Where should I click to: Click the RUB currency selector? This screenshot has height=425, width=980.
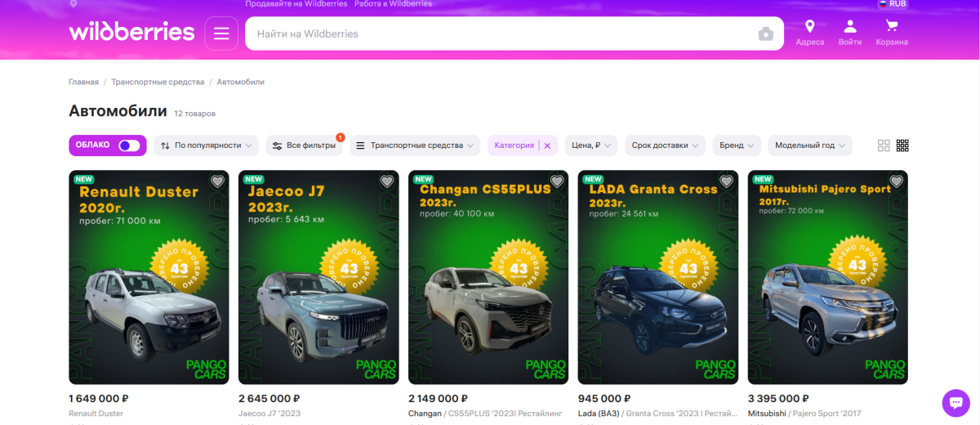point(892,4)
